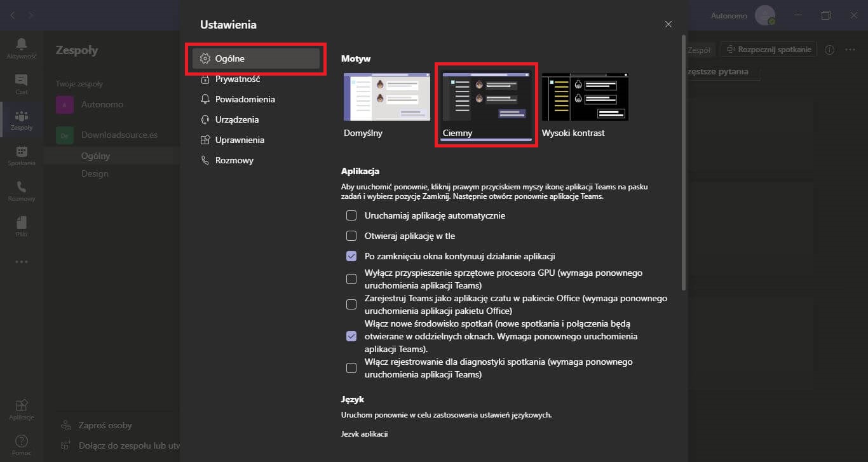Open the Powiadomienia settings section
Image resolution: width=868 pixels, height=462 pixels.
coord(256,99)
